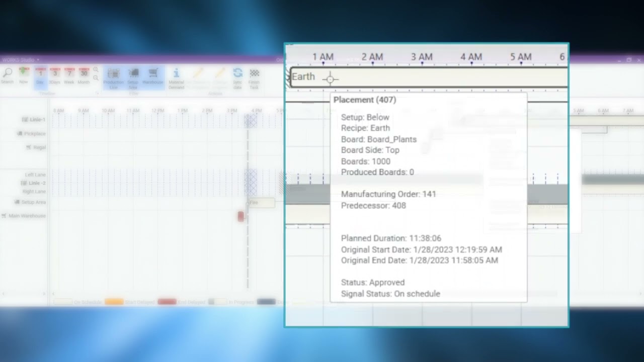Click the 12 PM timeline header mark
Image resolution: width=644 pixels, height=362 pixels.
tap(157, 110)
